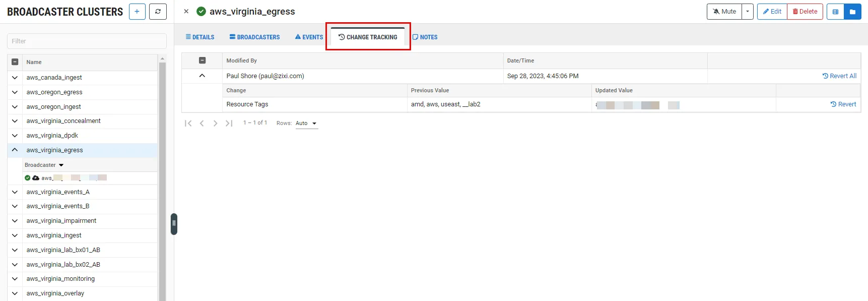Open the Rows per page Auto dropdown
The width and height of the screenshot is (868, 301).
tap(306, 124)
